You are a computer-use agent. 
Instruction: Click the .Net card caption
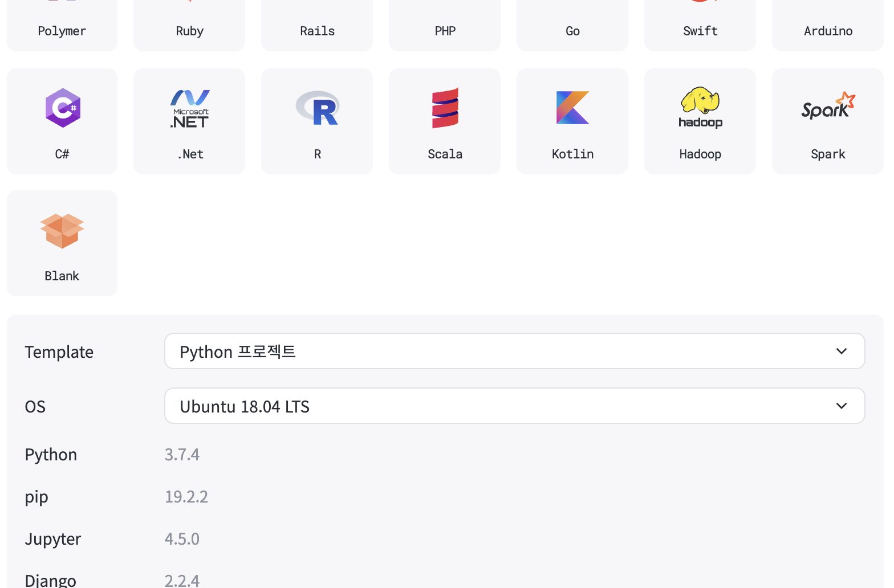point(190,154)
